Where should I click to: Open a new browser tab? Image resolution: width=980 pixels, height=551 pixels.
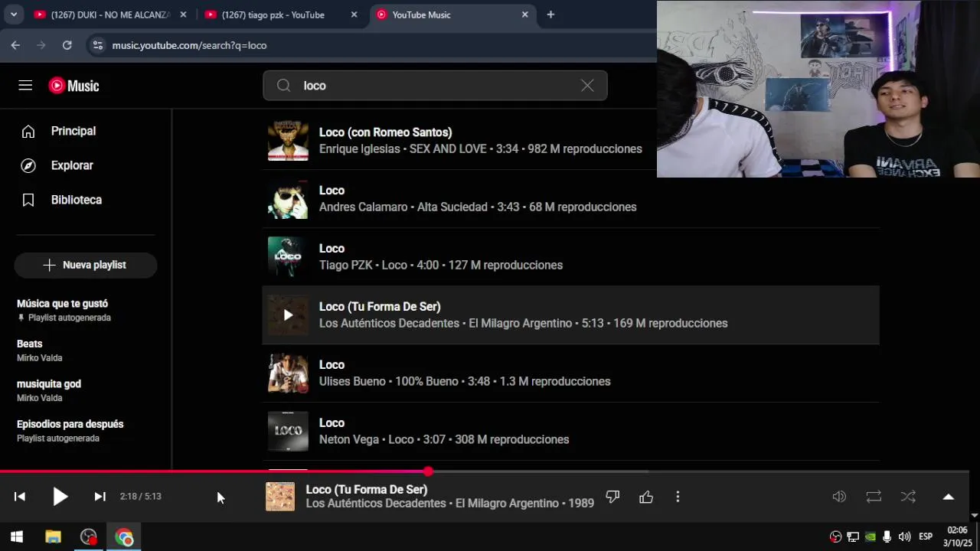point(550,15)
